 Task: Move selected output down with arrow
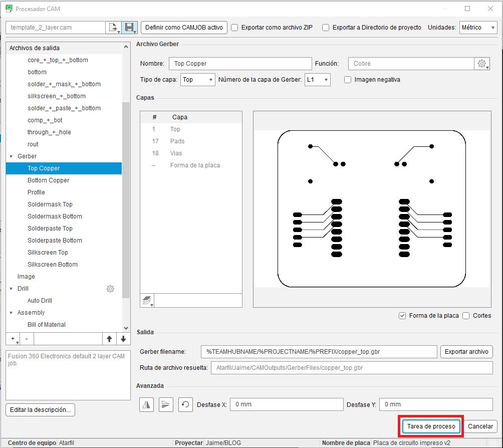(x=124, y=339)
